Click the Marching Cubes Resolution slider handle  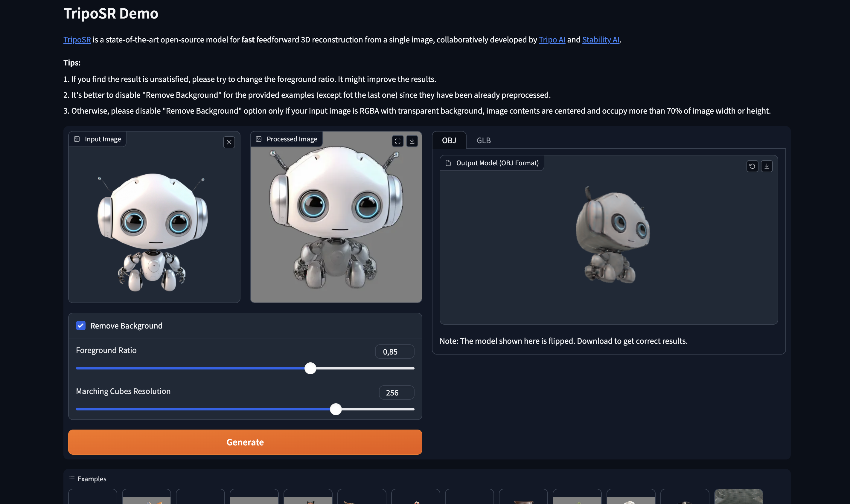[336, 409]
